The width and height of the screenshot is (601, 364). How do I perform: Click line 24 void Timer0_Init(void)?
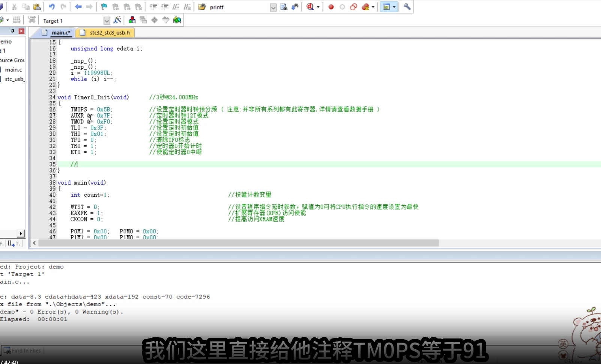pos(93,97)
